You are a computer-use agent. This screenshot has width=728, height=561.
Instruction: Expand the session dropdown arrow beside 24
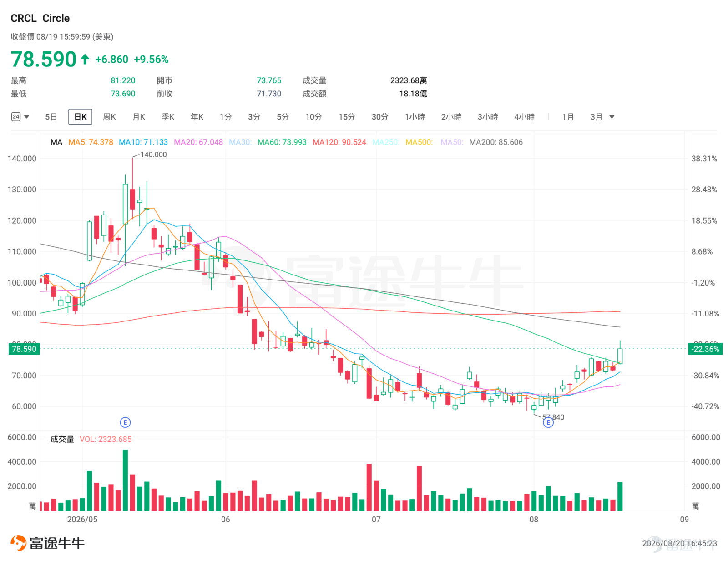click(27, 117)
